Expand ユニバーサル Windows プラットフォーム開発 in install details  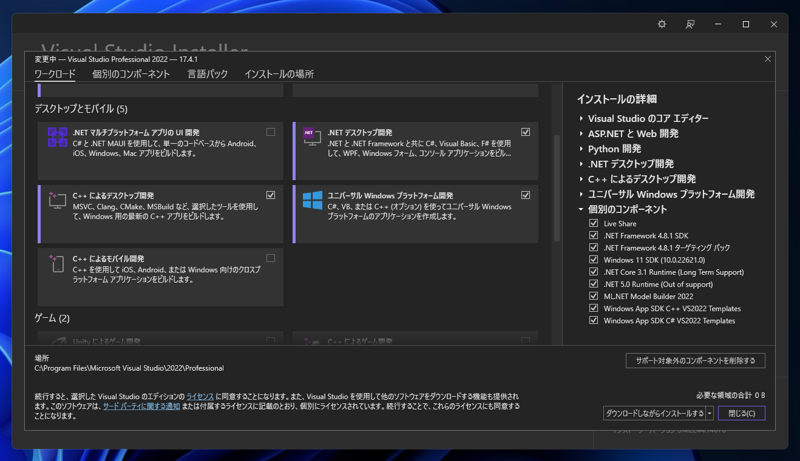point(581,194)
